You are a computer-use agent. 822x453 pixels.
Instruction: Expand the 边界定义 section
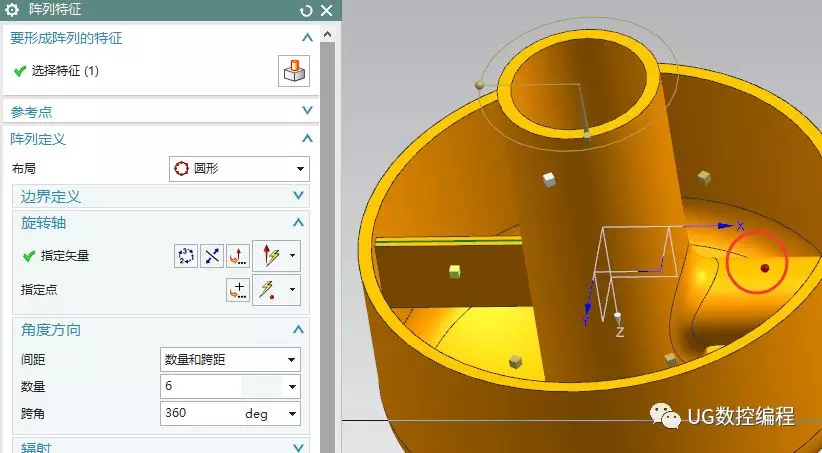[298, 196]
